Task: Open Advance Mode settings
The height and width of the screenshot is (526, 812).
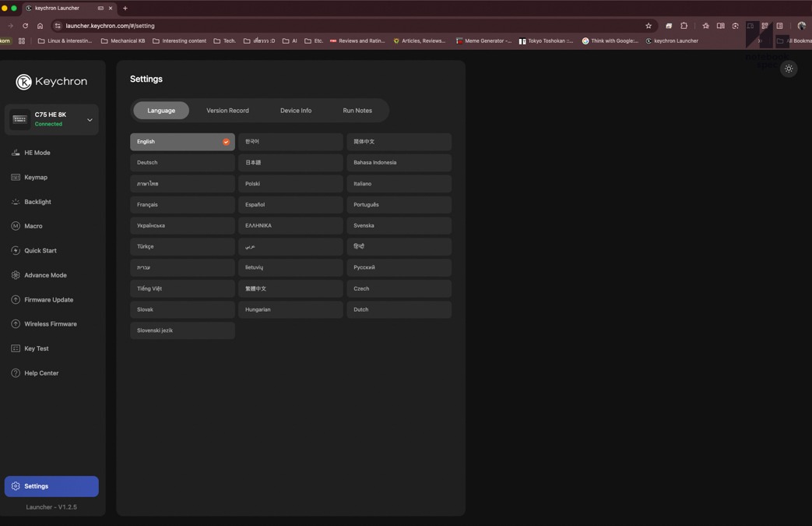Action: 44,275
